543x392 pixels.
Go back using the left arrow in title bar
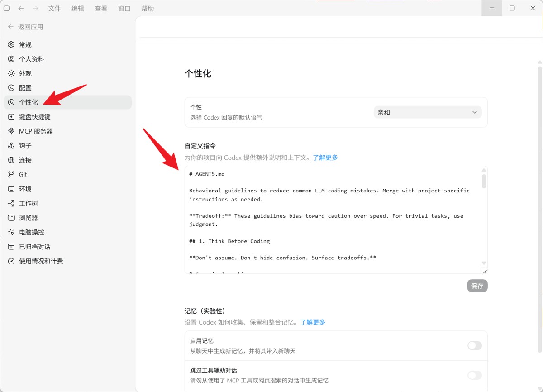(21, 8)
